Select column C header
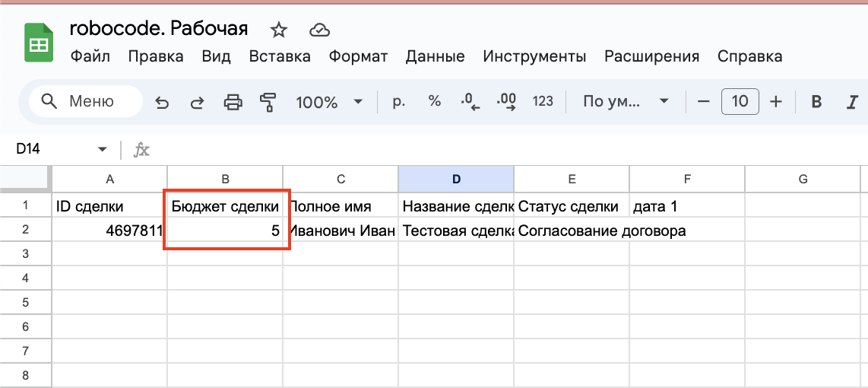 tap(341, 179)
